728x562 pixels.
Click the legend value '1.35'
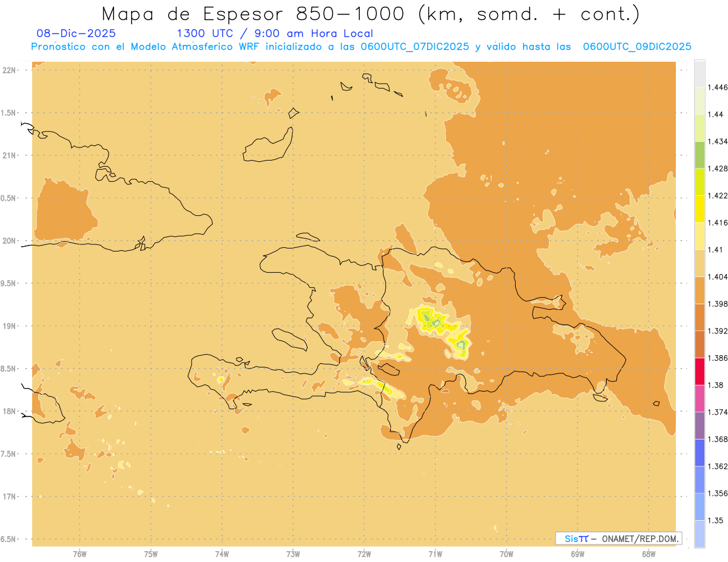click(x=717, y=520)
